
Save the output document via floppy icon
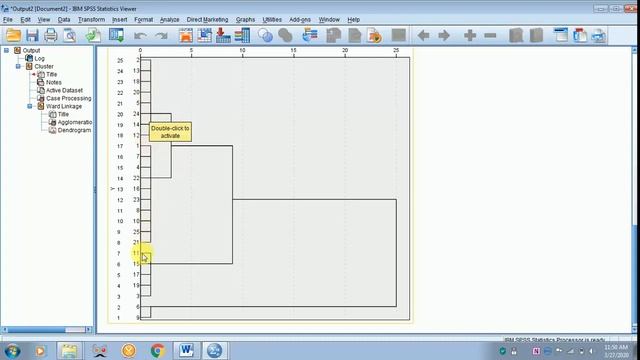[x=32, y=36]
